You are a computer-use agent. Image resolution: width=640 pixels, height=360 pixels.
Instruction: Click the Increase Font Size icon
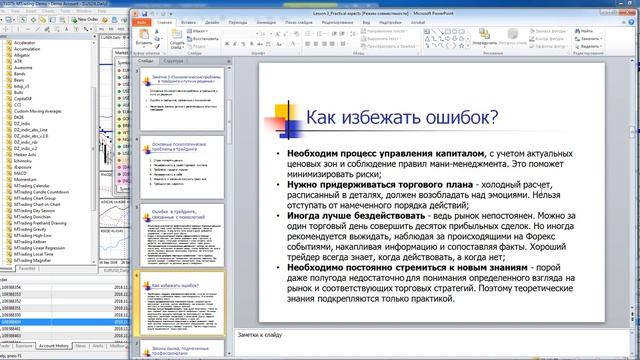(x=278, y=33)
